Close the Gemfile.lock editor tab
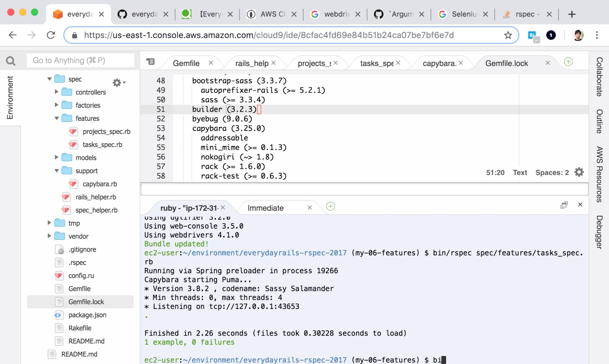This screenshot has width=609, height=364. [x=548, y=63]
